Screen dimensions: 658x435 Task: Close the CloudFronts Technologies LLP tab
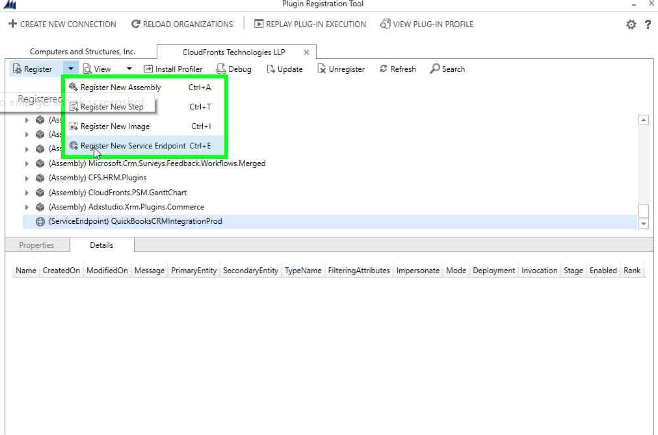pos(306,52)
